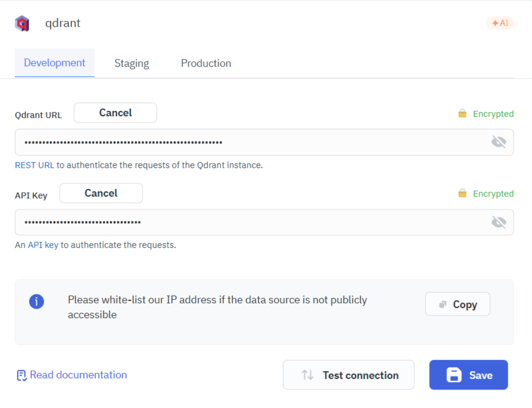Open the Production tab
This screenshot has height=408, width=532.
pyautogui.click(x=206, y=63)
